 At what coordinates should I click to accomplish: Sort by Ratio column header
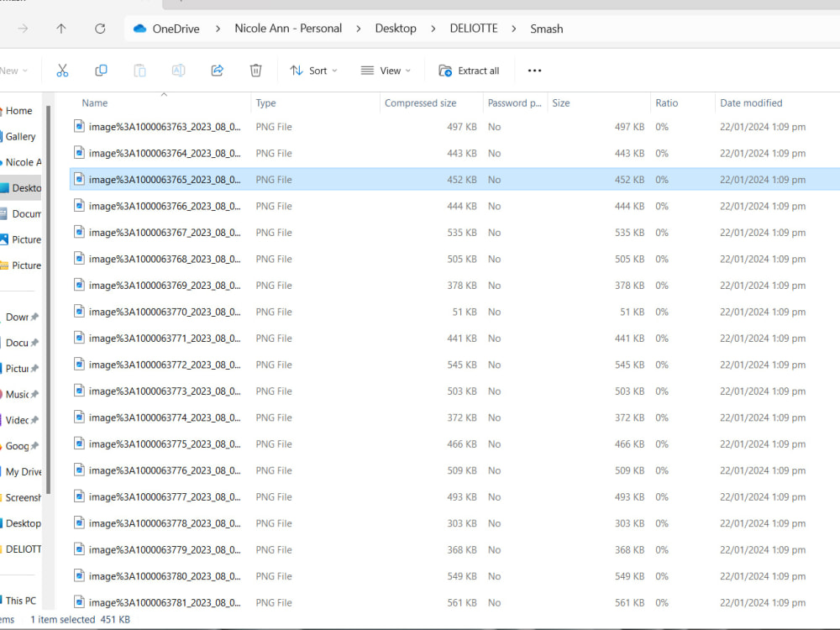tap(666, 102)
